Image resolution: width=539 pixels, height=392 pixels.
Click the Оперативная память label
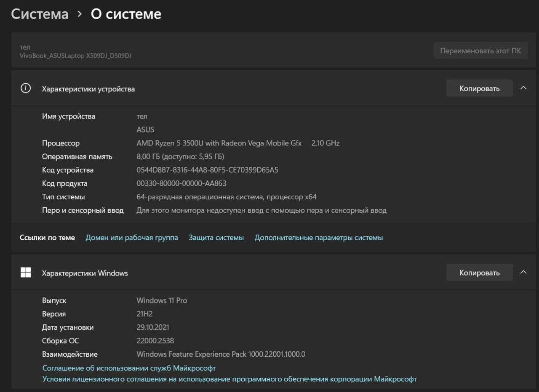[77, 156]
